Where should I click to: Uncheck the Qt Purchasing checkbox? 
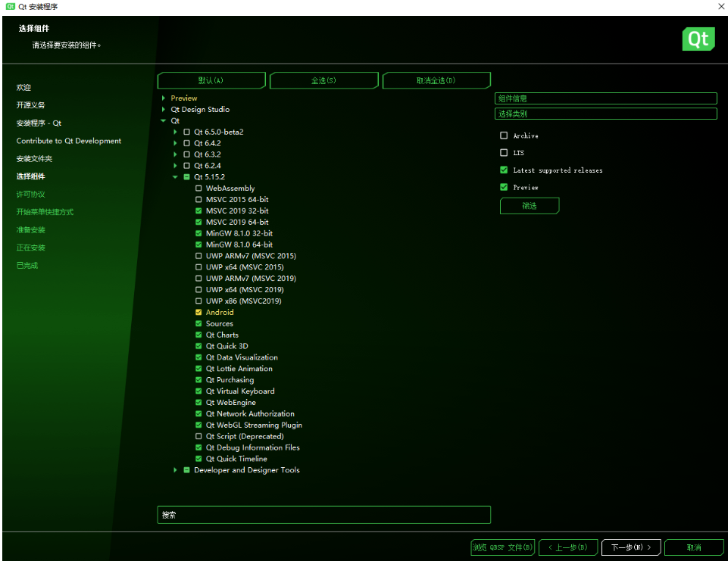[x=198, y=380]
